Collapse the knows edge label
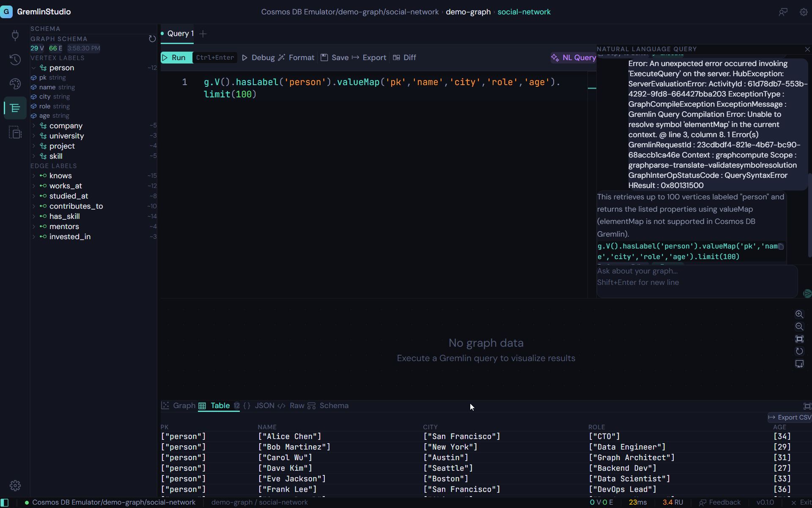Viewport: 812px width, 508px height. pyautogui.click(x=34, y=176)
